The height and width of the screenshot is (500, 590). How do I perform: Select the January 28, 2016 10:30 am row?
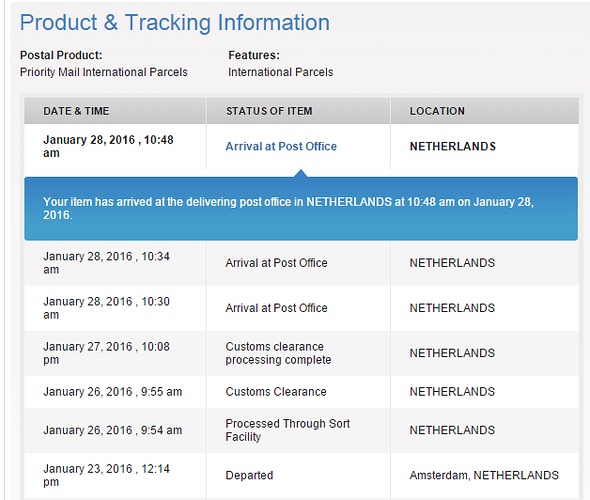click(301, 308)
